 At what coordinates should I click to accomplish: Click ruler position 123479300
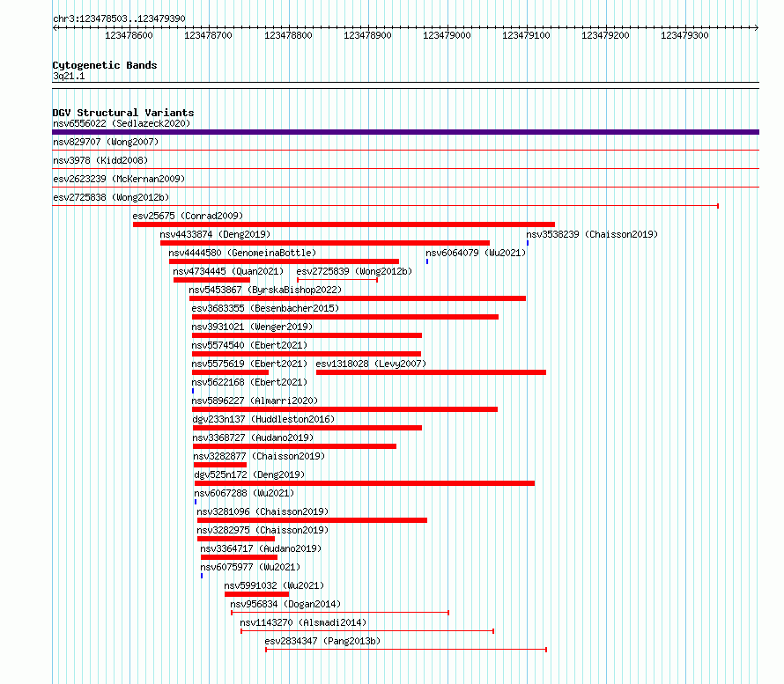tap(685, 35)
